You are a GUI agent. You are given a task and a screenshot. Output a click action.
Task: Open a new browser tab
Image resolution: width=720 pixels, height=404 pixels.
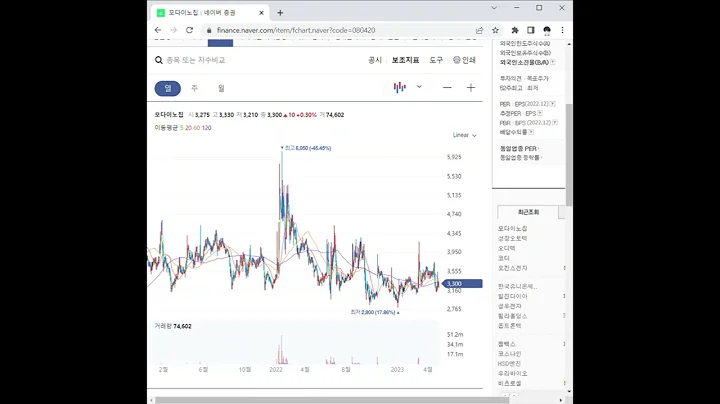pos(280,13)
